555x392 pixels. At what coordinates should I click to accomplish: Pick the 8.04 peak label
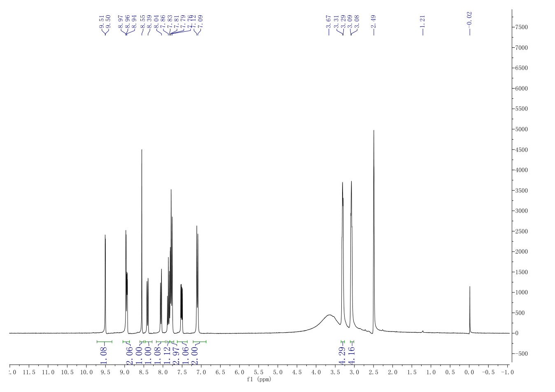point(156,21)
